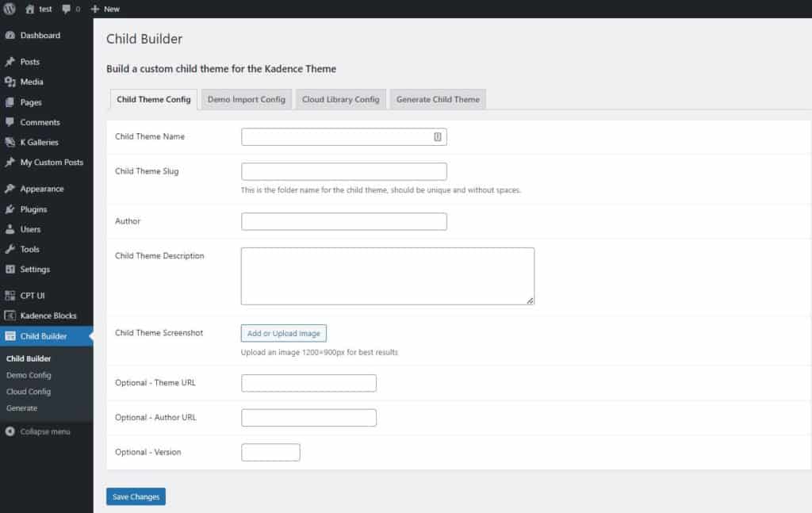Click the Dashboard gauge icon
This screenshot has width=812, height=513.
click(10, 35)
